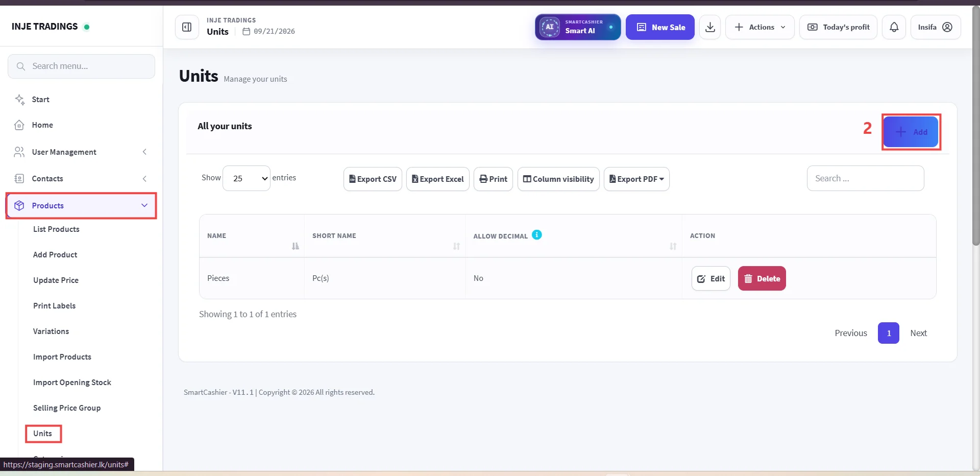This screenshot has height=476, width=980.
Task: Click the download icon in header
Action: tap(710, 27)
